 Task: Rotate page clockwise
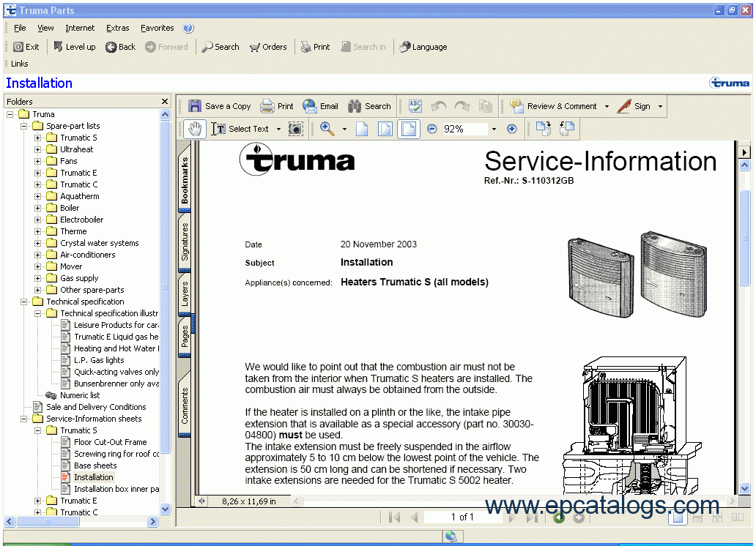point(544,129)
